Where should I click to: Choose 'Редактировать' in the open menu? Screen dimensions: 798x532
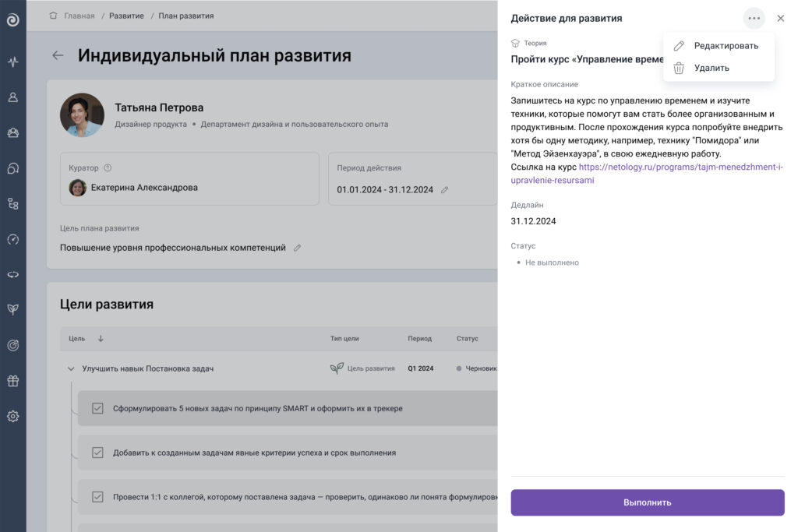click(x=726, y=45)
